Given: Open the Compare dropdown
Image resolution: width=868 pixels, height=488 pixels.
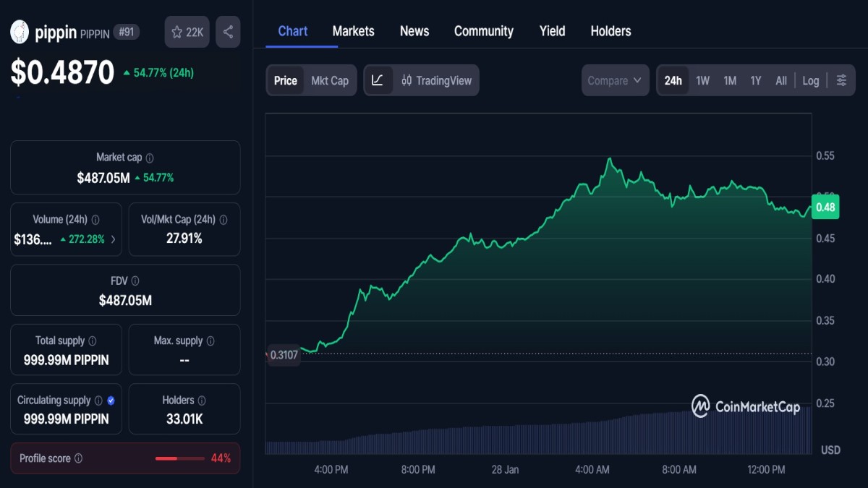Looking at the screenshot, I should point(615,80).
